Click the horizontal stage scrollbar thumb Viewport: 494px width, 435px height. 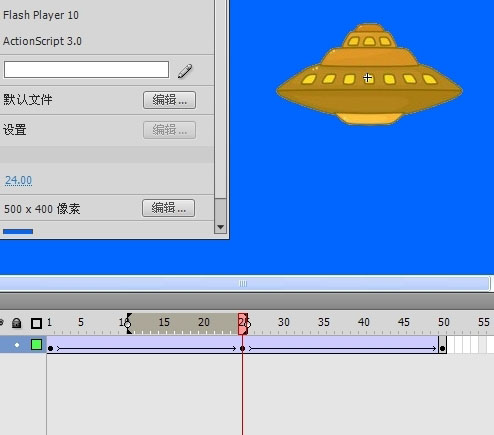[244, 284]
